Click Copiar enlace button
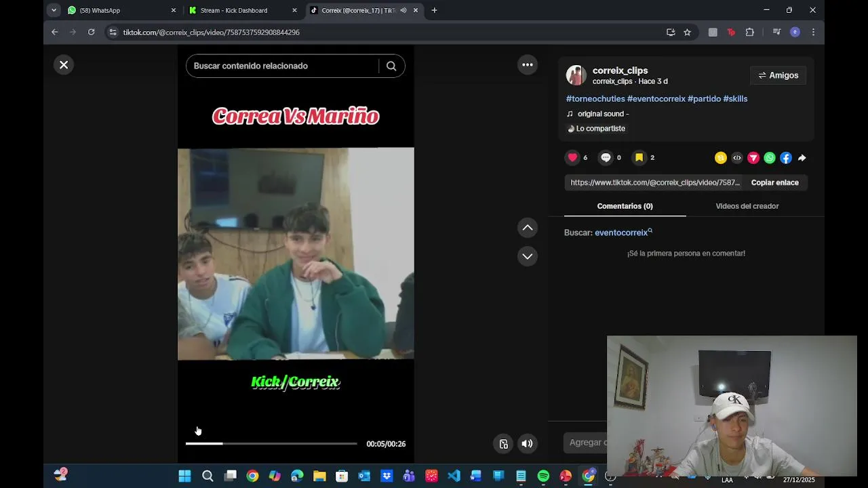Viewport: 868px width, 488px height. (x=774, y=182)
